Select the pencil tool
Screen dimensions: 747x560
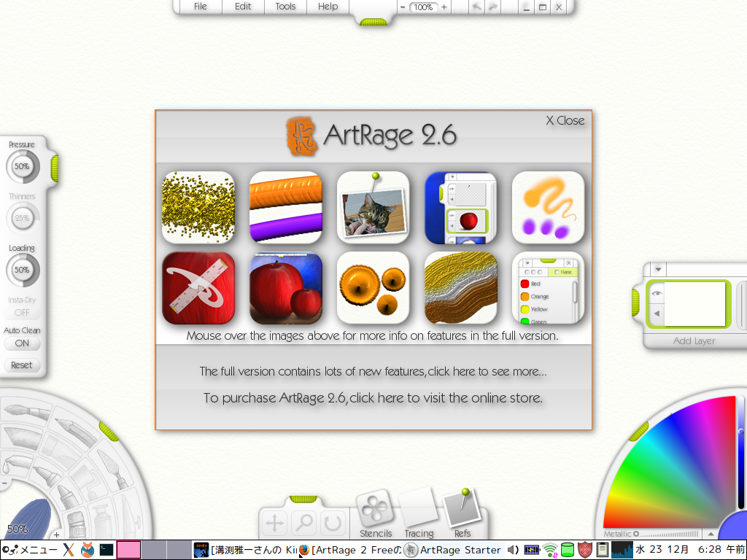pyautogui.click(x=75, y=429)
